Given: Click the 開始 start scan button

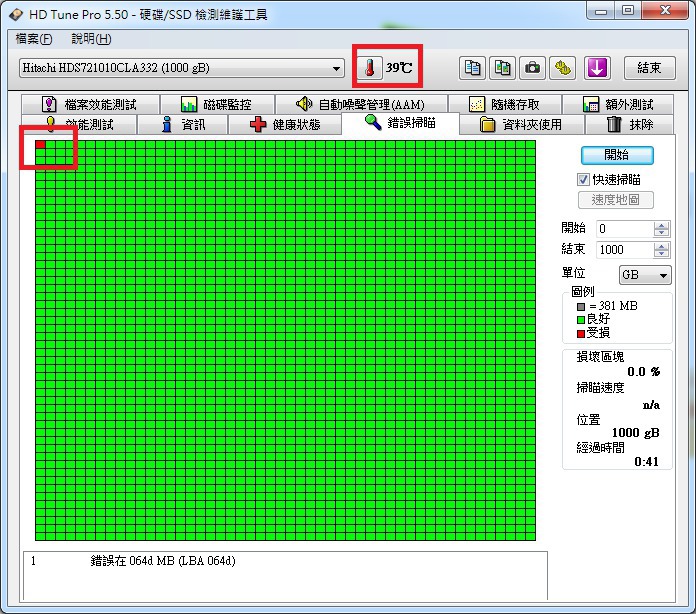Looking at the screenshot, I should pos(617,155).
